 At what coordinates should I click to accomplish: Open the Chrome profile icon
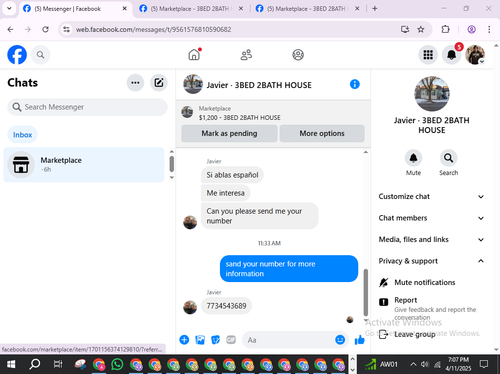click(x=471, y=29)
